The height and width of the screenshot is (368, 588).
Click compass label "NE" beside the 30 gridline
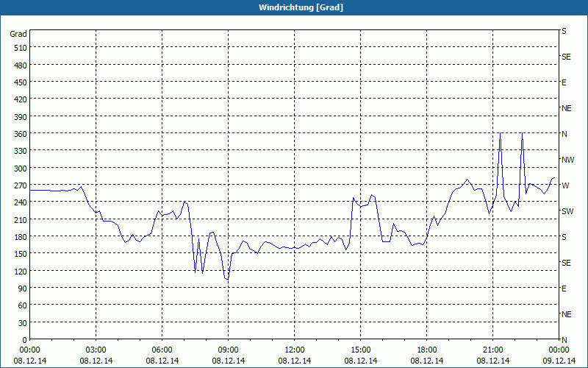point(566,314)
